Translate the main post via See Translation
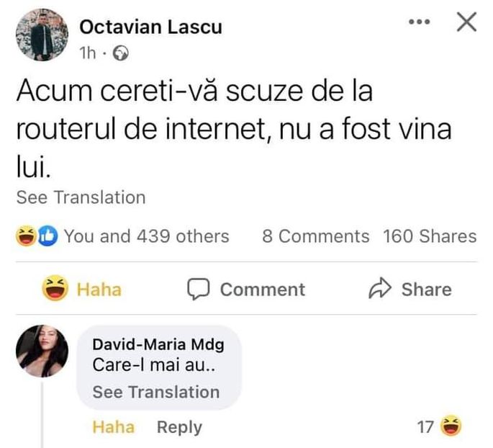The image size is (493, 448). click(81, 197)
